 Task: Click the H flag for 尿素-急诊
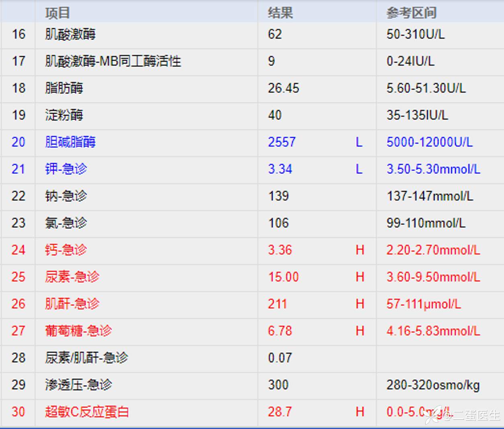(x=360, y=277)
